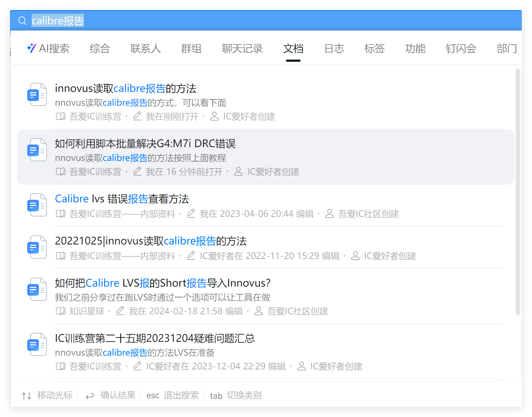Click document icon of Calibre lvs 错误报告查看方法

(x=37, y=205)
